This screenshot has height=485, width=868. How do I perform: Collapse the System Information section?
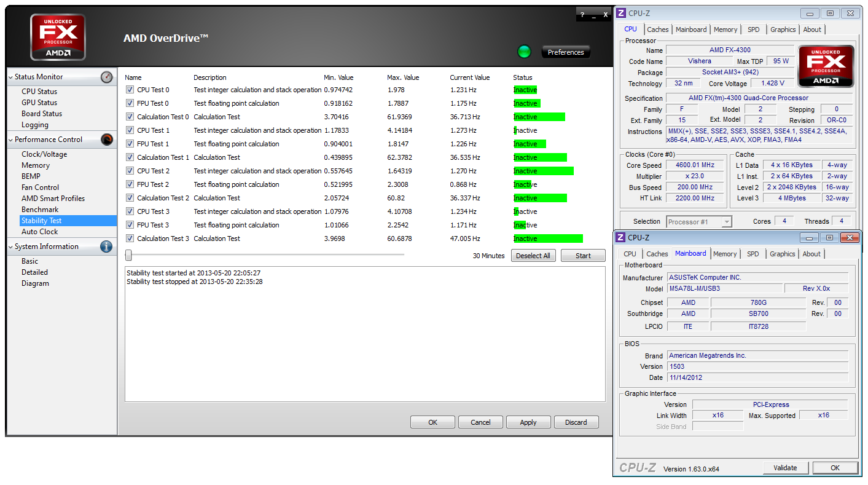(x=11, y=246)
